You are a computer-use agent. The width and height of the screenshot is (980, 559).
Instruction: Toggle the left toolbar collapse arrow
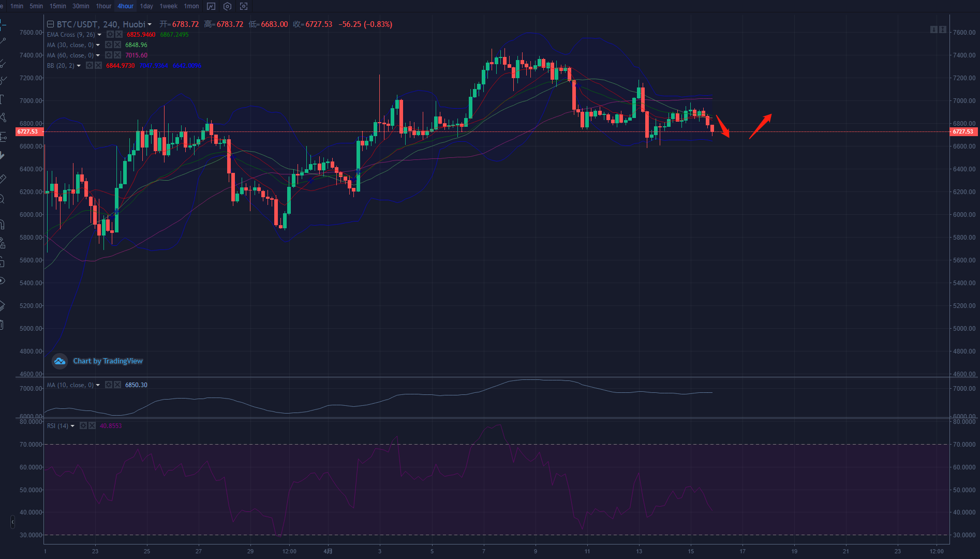[12, 522]
